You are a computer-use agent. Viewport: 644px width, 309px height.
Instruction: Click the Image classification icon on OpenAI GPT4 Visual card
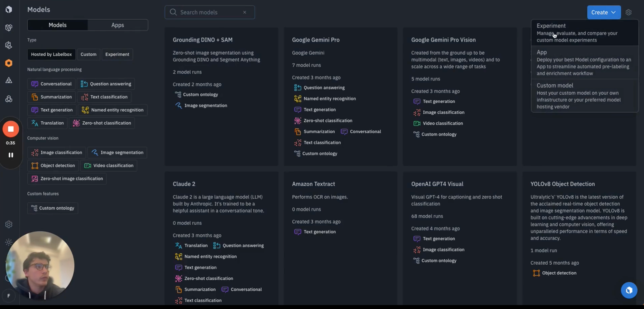pos(417,250)
